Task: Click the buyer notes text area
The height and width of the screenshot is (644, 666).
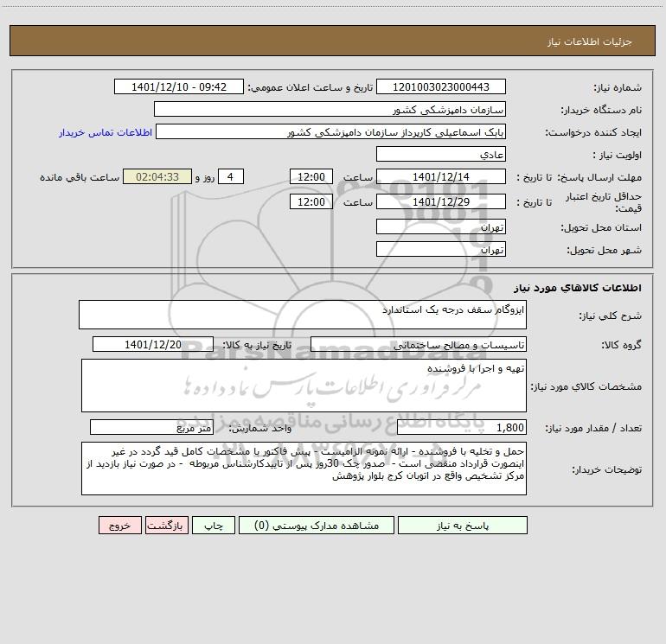Action: (x=304, y=469)
